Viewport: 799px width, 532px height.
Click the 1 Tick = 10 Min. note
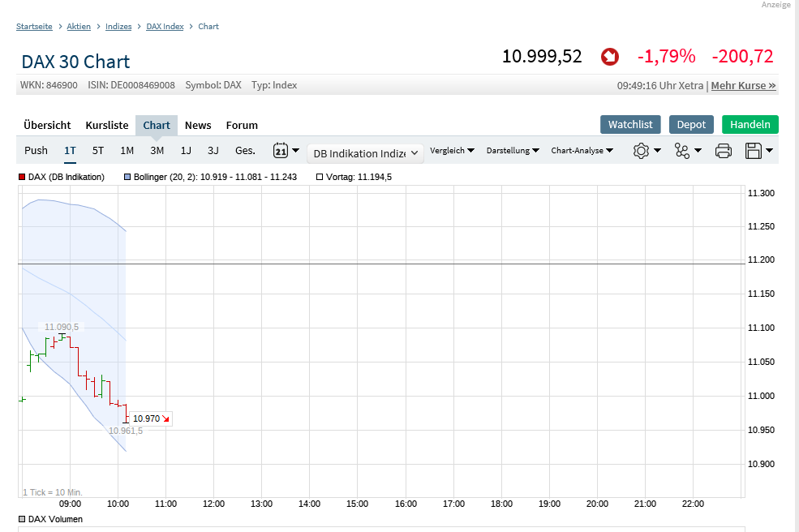coord(53,492)
